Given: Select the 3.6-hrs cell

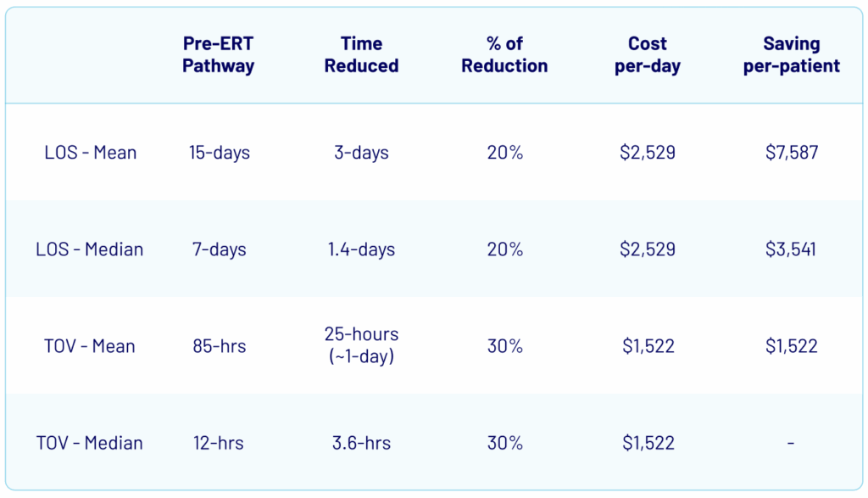Looking at the screenshot, I should tap(361, 443).
